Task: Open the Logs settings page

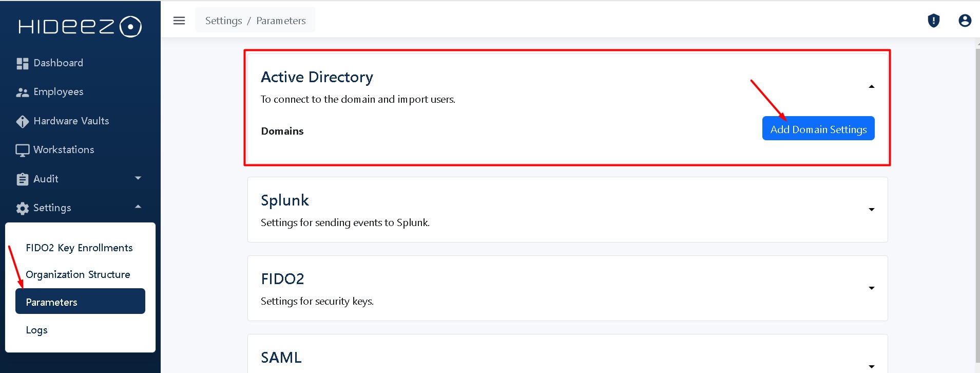Action: (x=36, y=330)
